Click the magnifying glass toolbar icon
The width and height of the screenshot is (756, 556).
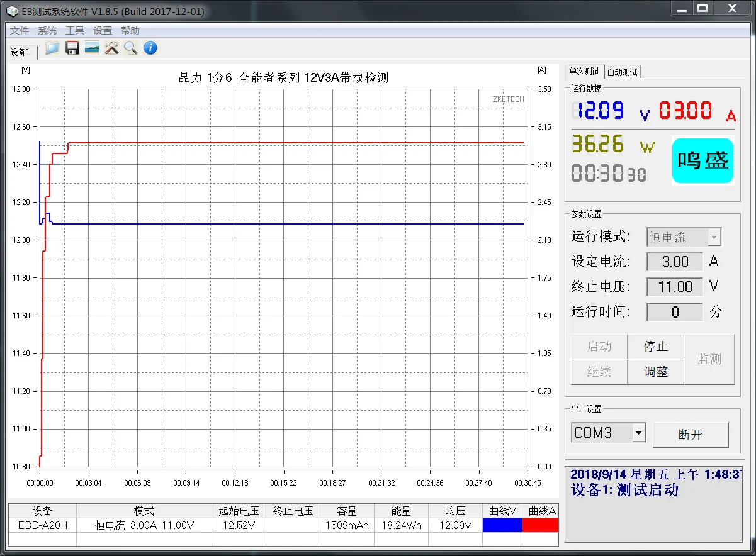click(x=130, y=48)
